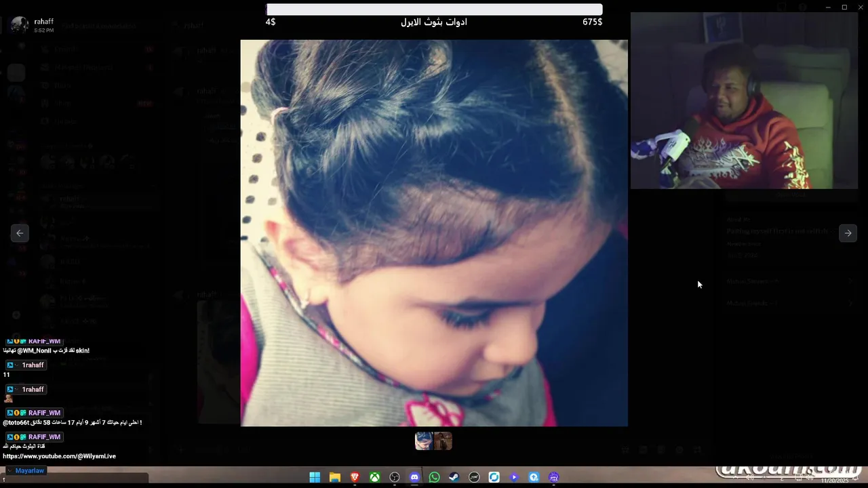This screenshot has width=868, height=488.
Task: Click the username Mayarlaw in chat overlay
Action: [30, 470]
